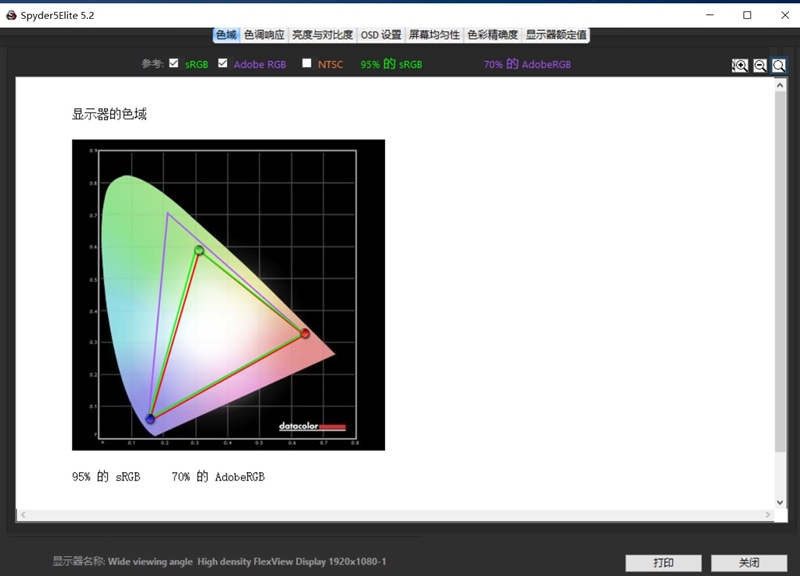Open the 亮度与对比度 tab
Image resolution: width=800 pixels, height=576 pixels.
[322, 35]
